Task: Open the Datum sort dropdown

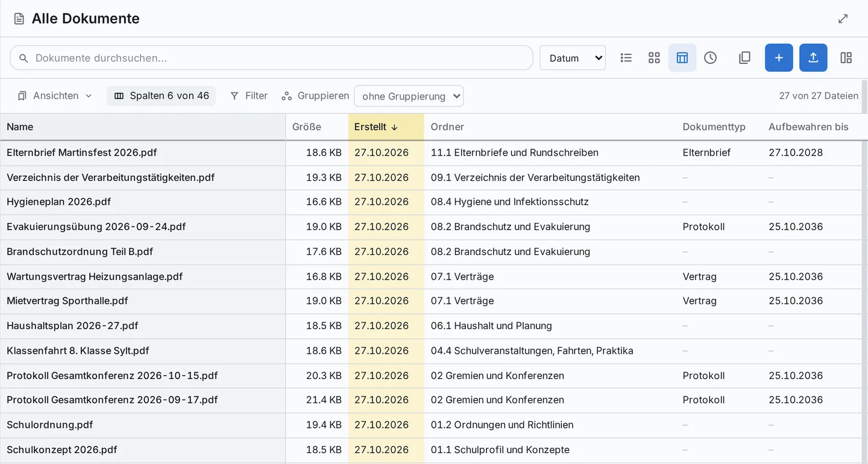Action: [573, 58]
